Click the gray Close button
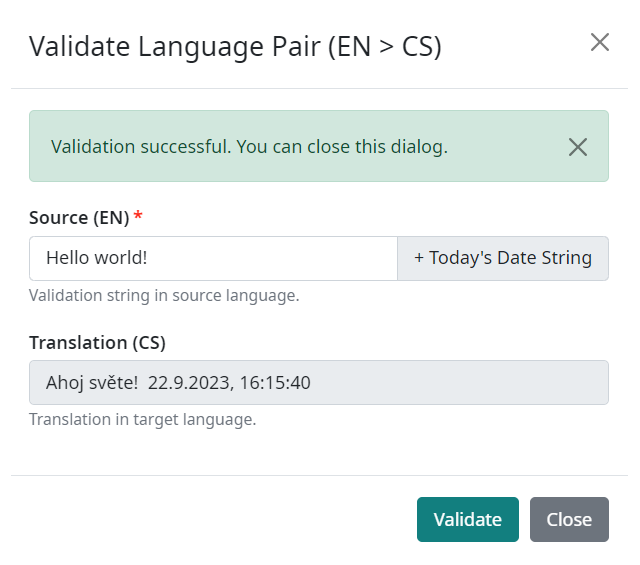The image size is (640, 565). tap(569, 519)
